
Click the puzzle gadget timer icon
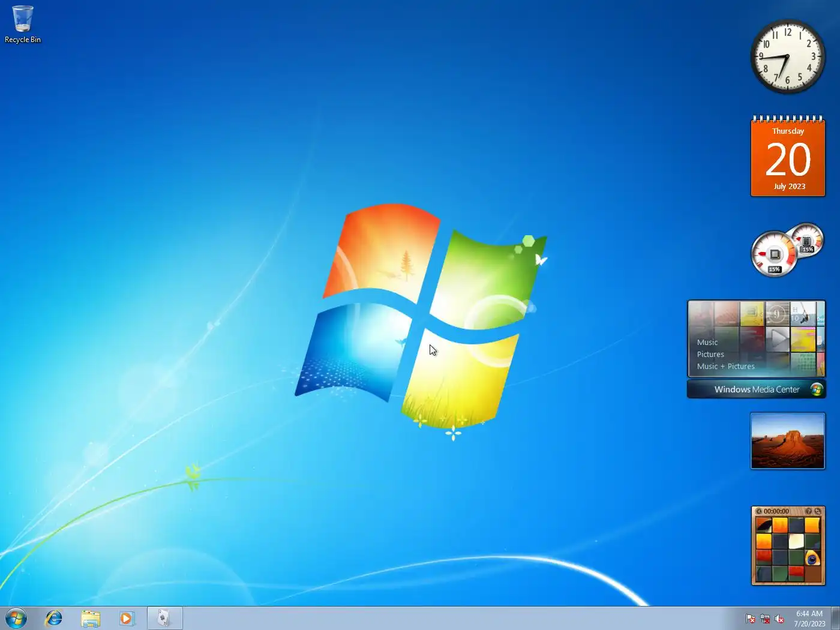tap(759, 511)
